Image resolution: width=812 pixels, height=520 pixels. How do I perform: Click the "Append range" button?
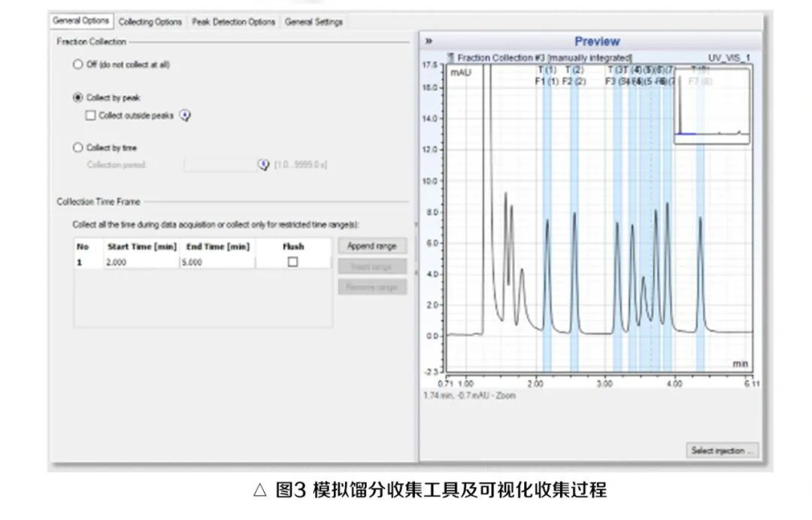(372, 245)
